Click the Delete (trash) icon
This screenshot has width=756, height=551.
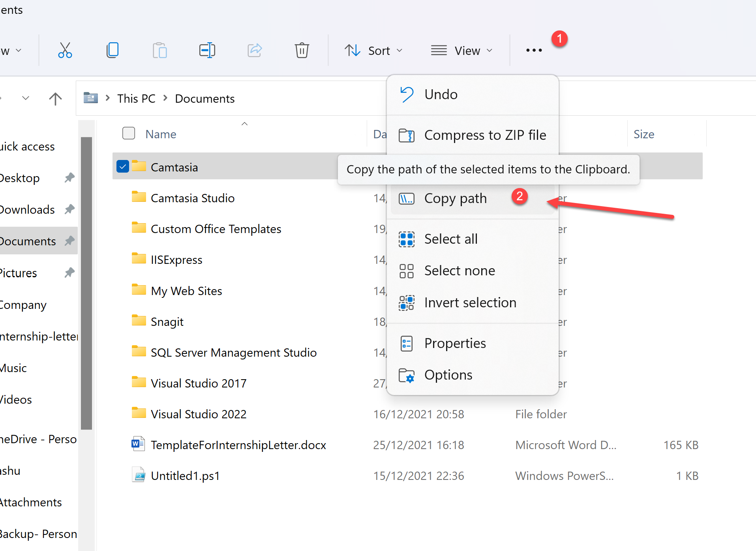pyautogui.click(x=302, y=50)
